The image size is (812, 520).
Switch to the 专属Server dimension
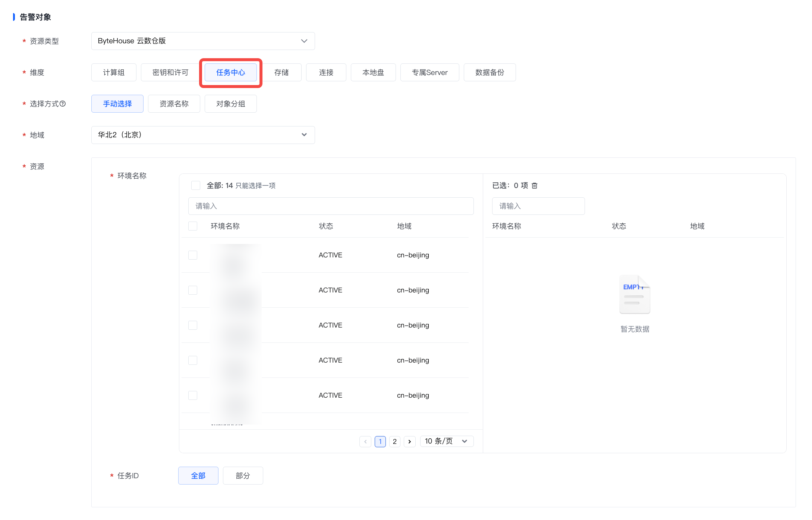(x=429, y=72)
